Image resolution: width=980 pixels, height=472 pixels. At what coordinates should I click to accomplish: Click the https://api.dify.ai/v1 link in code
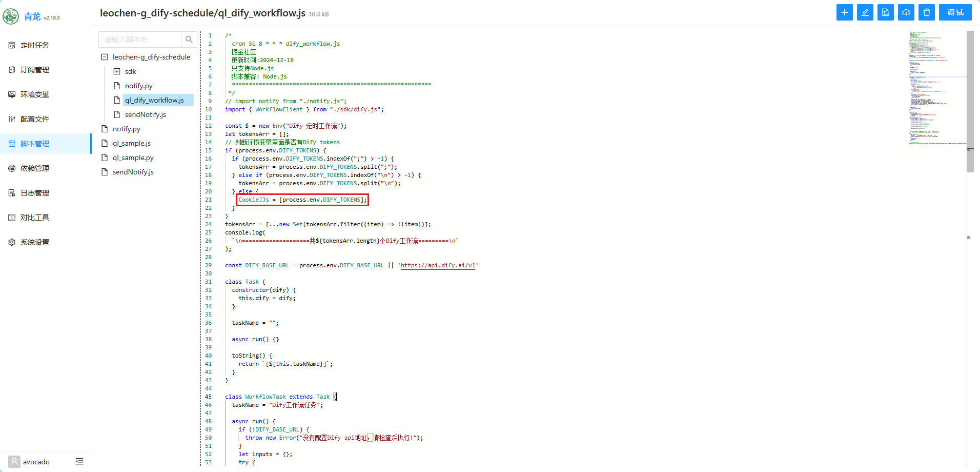click(438, 265)
